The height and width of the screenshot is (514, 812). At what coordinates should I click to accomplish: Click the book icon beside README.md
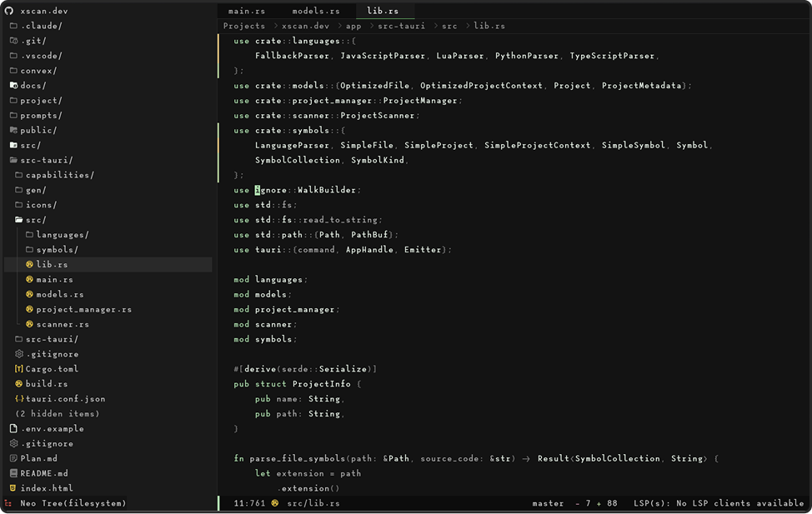click(13, 474)
